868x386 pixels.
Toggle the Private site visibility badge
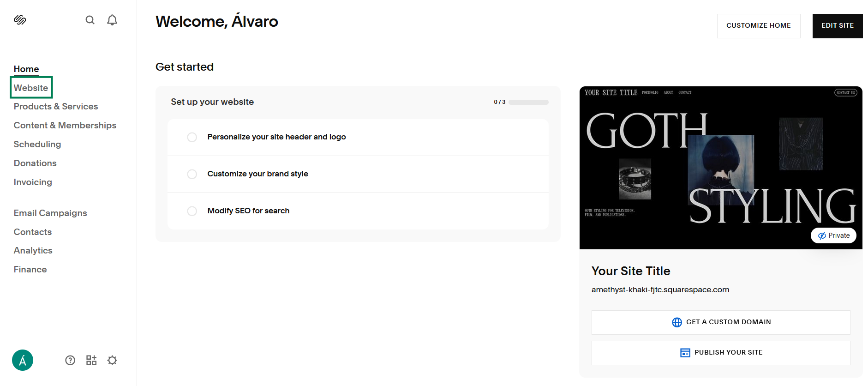point(833,235)
